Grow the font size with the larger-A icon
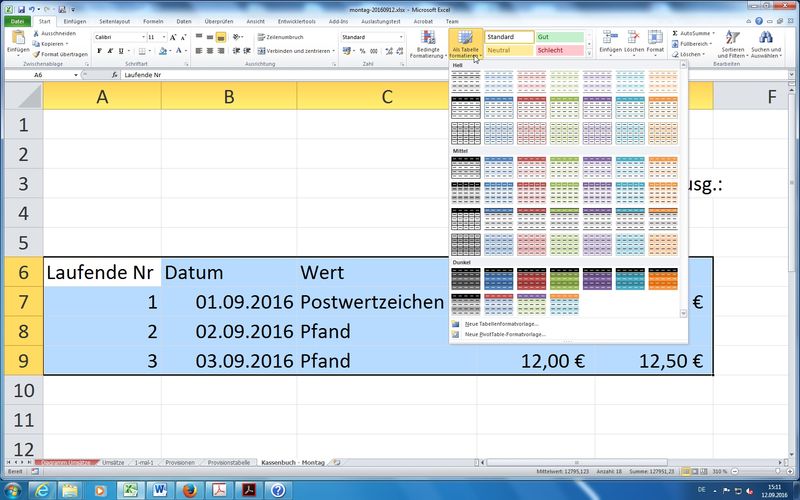Screen dimensions: 800x500 point(173,37)
